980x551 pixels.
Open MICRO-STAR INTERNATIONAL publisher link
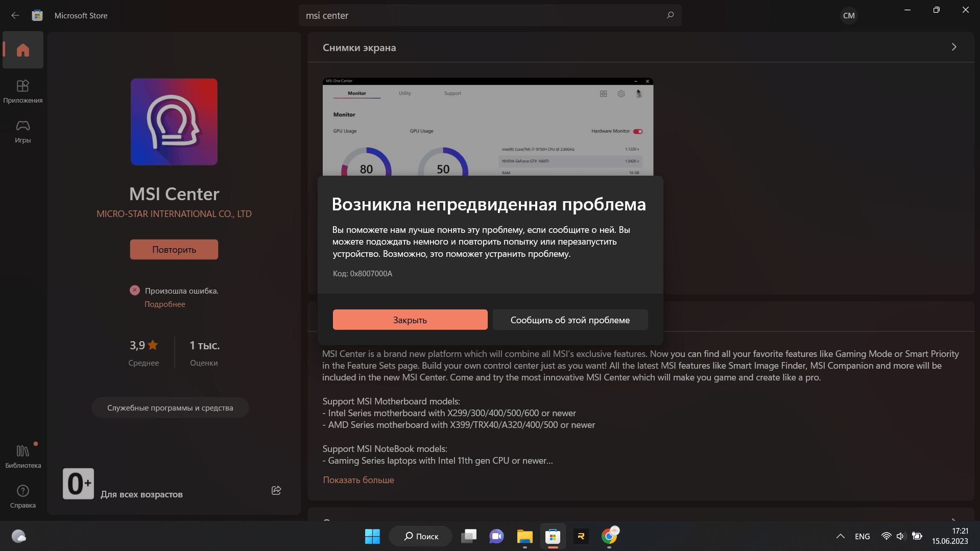coord(174,213)
